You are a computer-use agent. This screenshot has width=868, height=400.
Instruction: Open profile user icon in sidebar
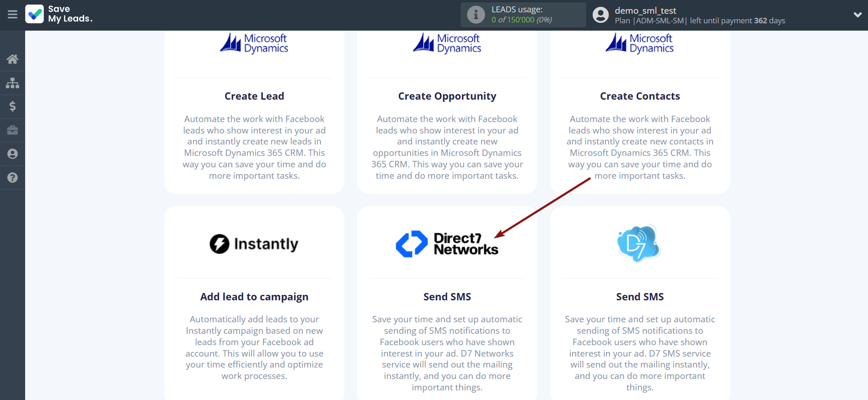pyautogui.click(x=12, y=154)
